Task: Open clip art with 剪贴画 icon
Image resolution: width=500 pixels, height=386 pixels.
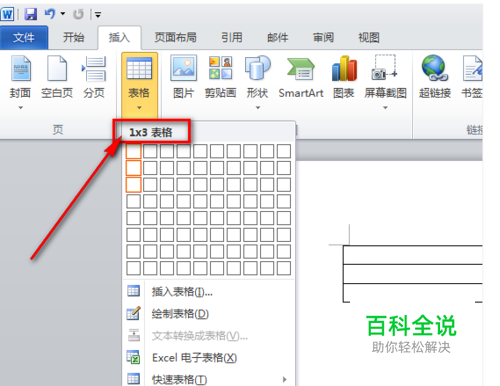Action: click(220, 68)
